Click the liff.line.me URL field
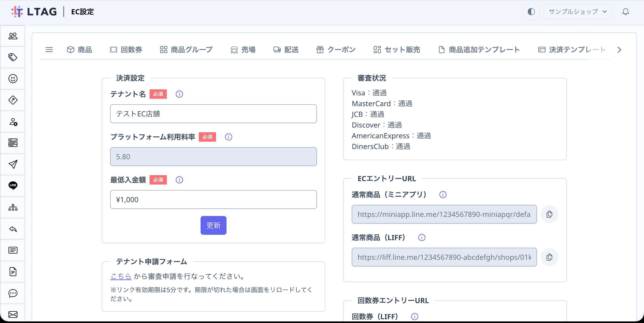This screenshot has width=644, height=323. pos(444,257)
